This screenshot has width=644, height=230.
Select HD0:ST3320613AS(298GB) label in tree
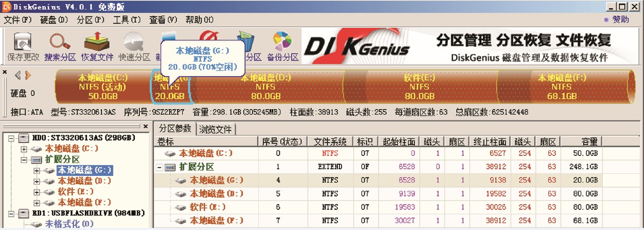[x=84, y=138]
